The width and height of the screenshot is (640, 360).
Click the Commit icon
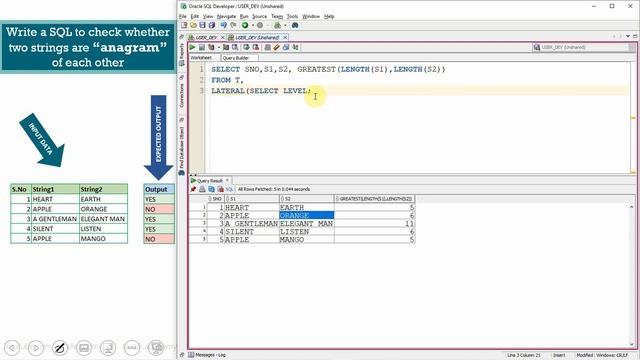click(x=246, y=47)
